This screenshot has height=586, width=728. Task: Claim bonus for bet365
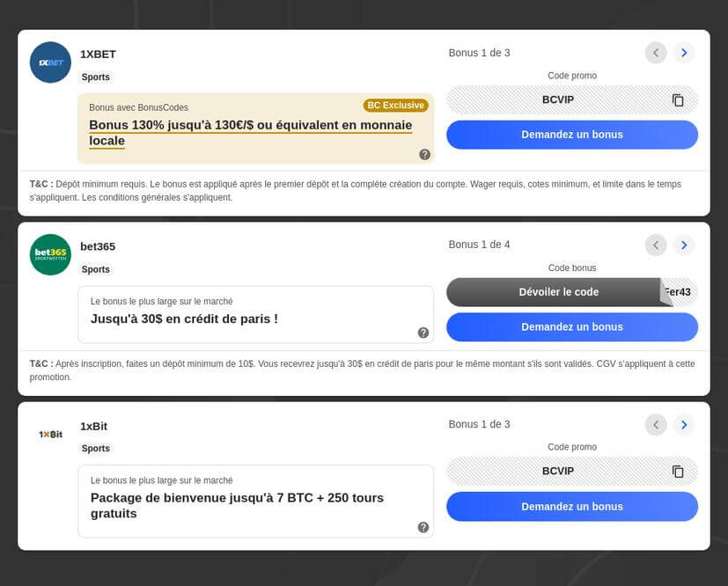[572, 326]
